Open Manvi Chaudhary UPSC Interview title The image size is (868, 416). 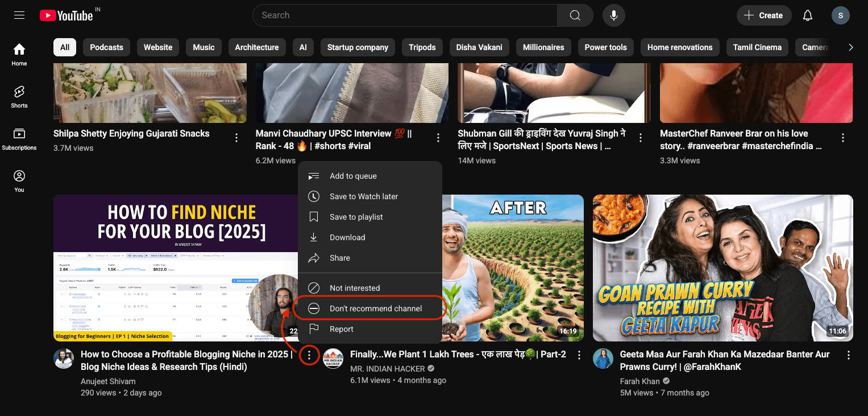pos(334,140)
